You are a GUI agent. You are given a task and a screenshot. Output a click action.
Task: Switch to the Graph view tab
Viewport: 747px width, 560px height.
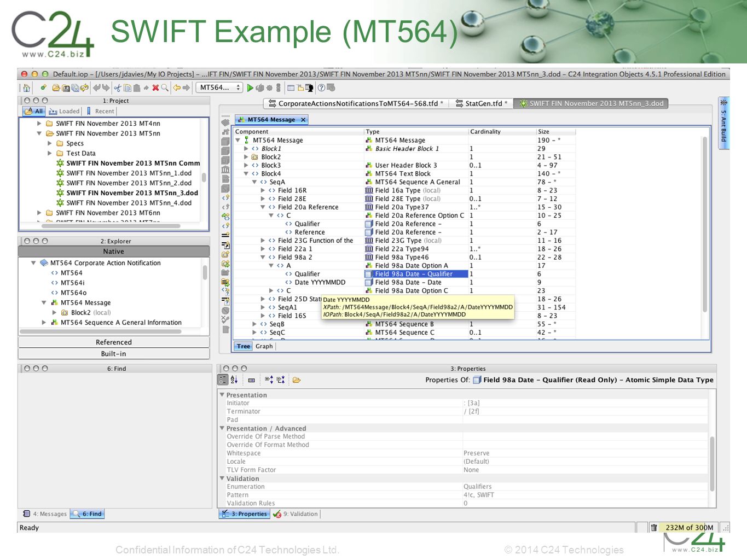(264, 346)
